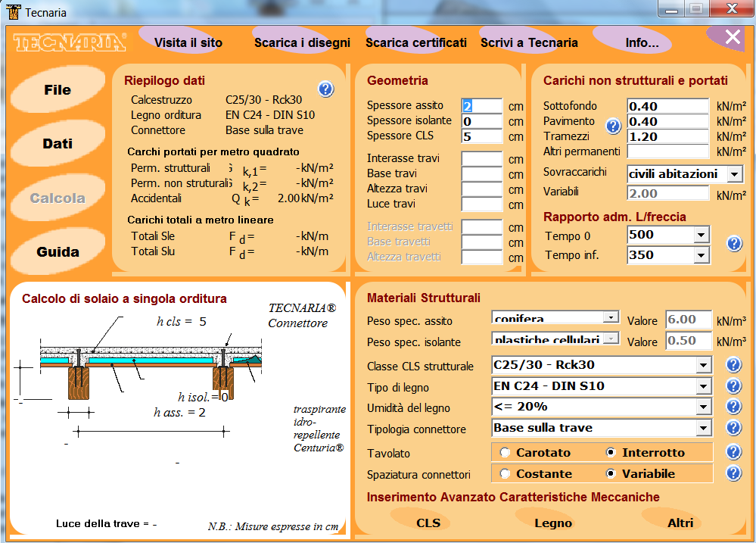Click the 'Base sulla trave' summary value
The height and width of the screenshot is (543, 756).
tap(264, 130)
